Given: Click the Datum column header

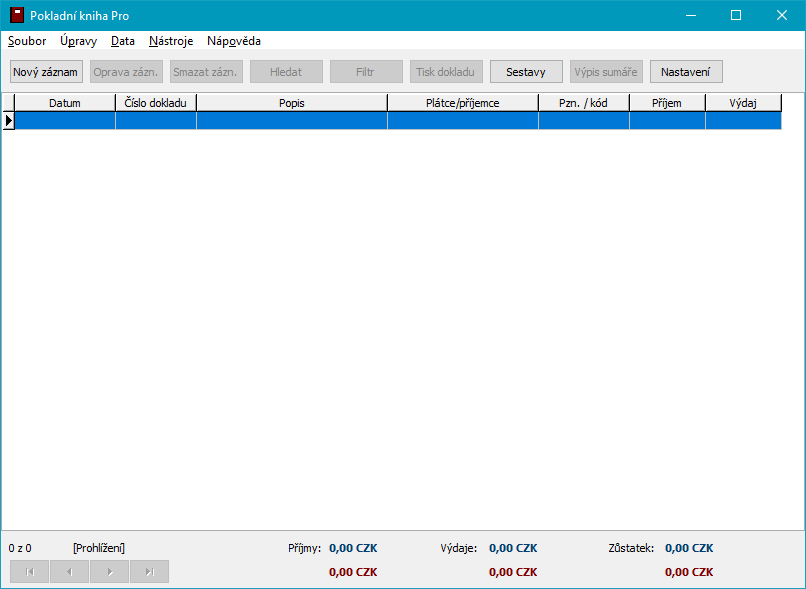Looking at the screenshot, I should point(65,103).
